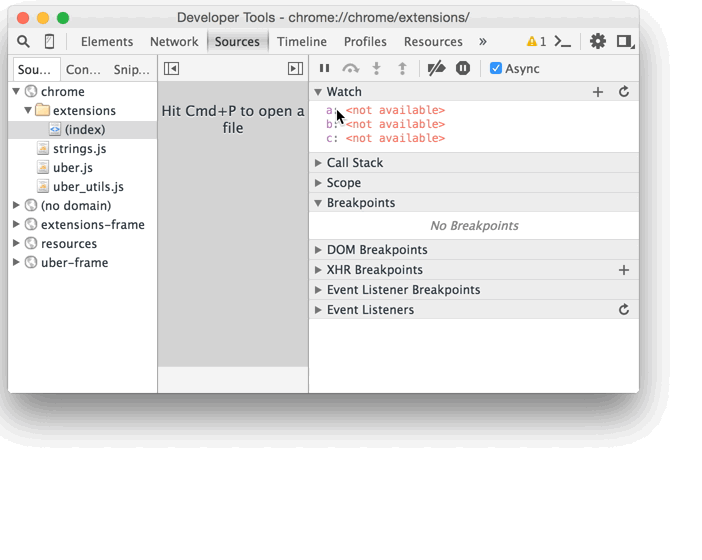Click step into function icon
The height and width of the screenshot is (560, 702).
point(377,68)
